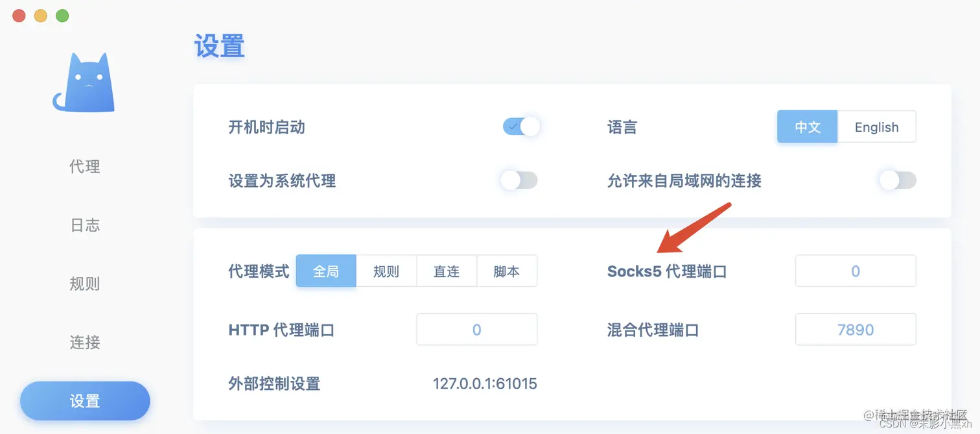The height and width of the screenshot is (434, 980).
Task: Enable 设置为系统代理 toggle
Action: (x=519, y=181)
